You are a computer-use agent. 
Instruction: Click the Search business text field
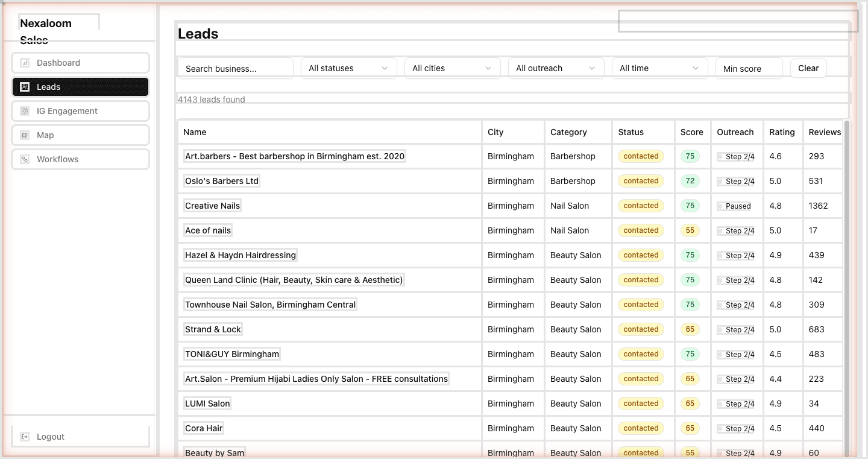click(x=235, y=68)
